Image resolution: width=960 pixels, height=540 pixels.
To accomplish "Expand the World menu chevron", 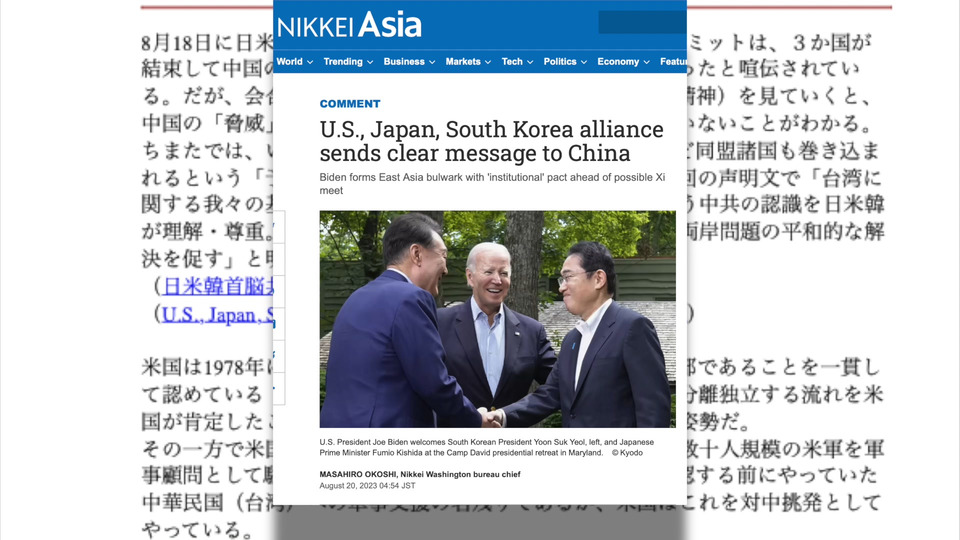I will pyautogui.click(x=310, y=62).
